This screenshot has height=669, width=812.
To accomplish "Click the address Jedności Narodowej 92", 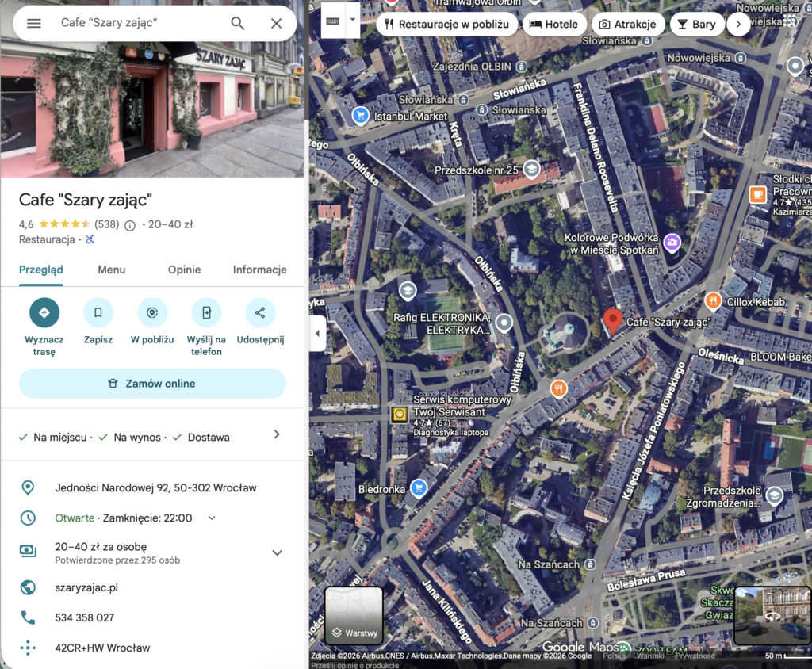I will (x=156, y=487).
